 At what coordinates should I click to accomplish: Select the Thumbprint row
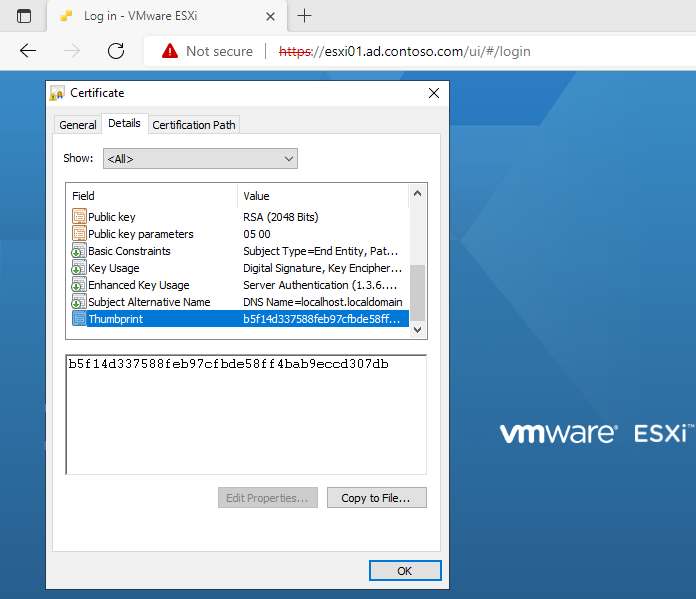click(x=240, y=319)
